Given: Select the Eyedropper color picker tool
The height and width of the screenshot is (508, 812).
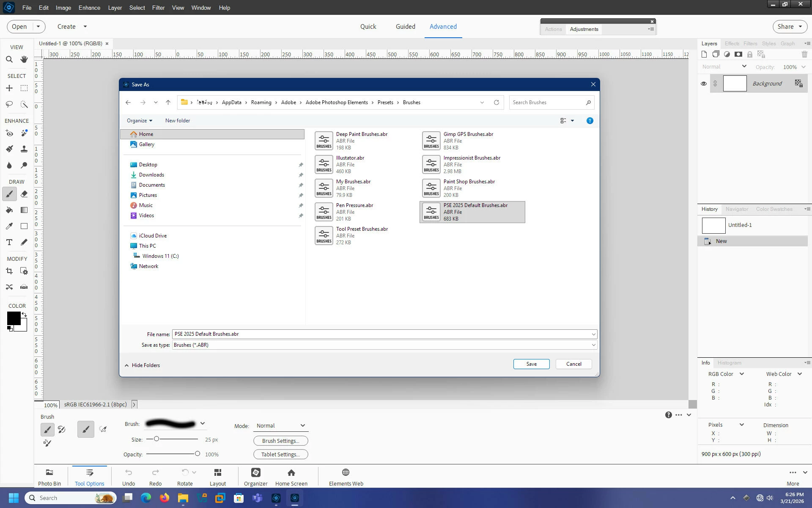Looking at the screenshot, I should click(9, 226).
